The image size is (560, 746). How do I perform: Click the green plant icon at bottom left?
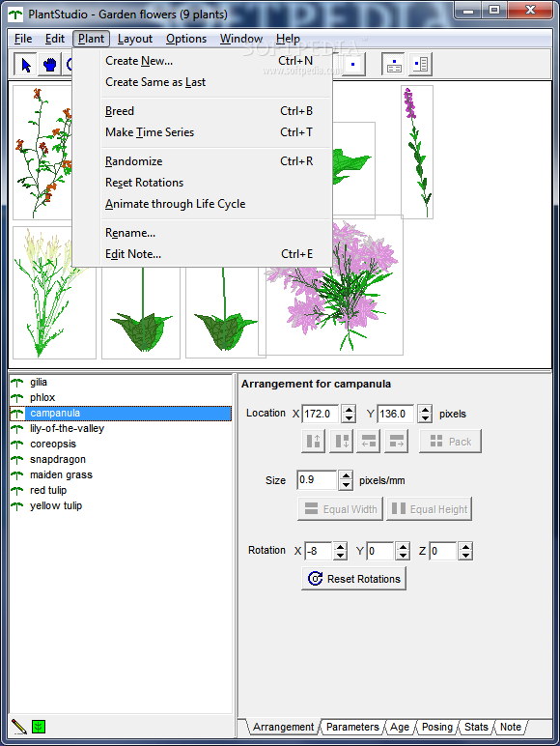(x=39, y=726)
